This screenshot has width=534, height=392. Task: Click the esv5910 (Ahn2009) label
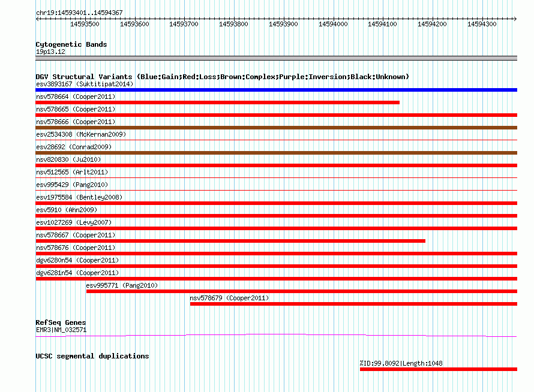[67, 210]
